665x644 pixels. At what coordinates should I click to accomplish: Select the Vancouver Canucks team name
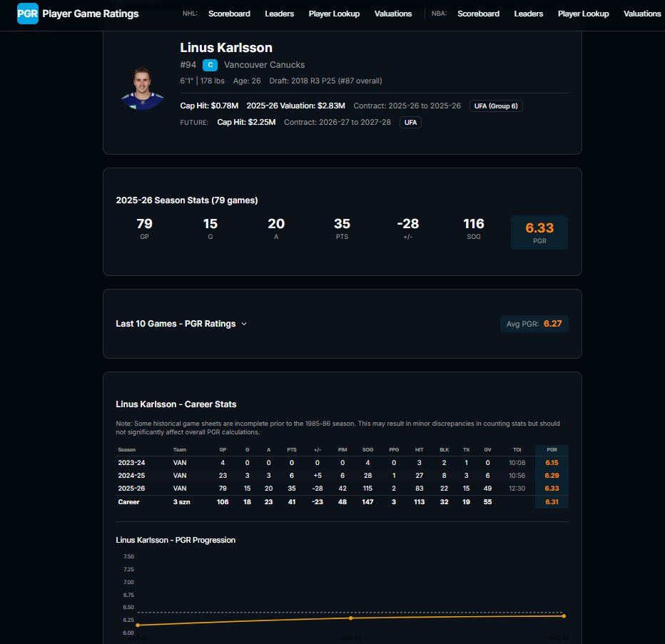tap(264, 65)
